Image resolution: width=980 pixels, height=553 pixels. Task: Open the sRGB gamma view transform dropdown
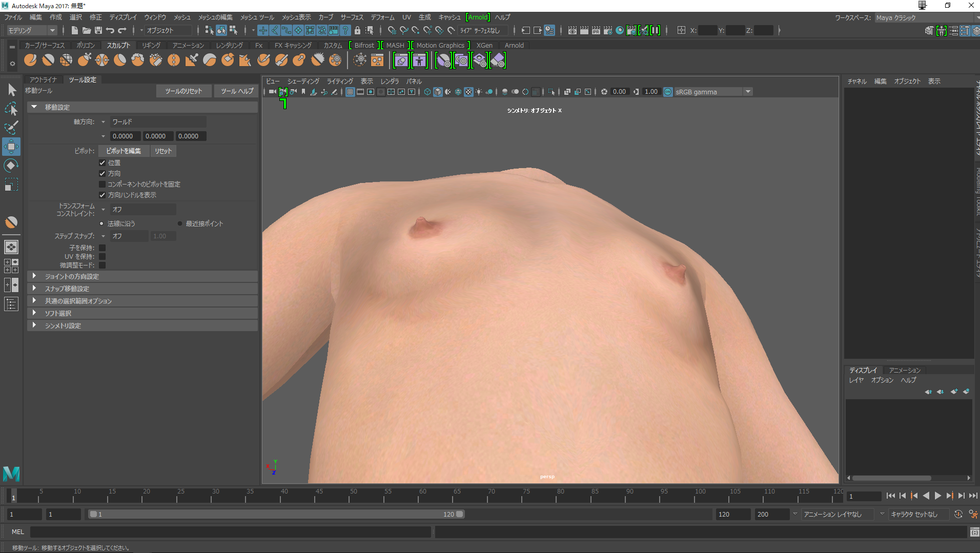713,92
